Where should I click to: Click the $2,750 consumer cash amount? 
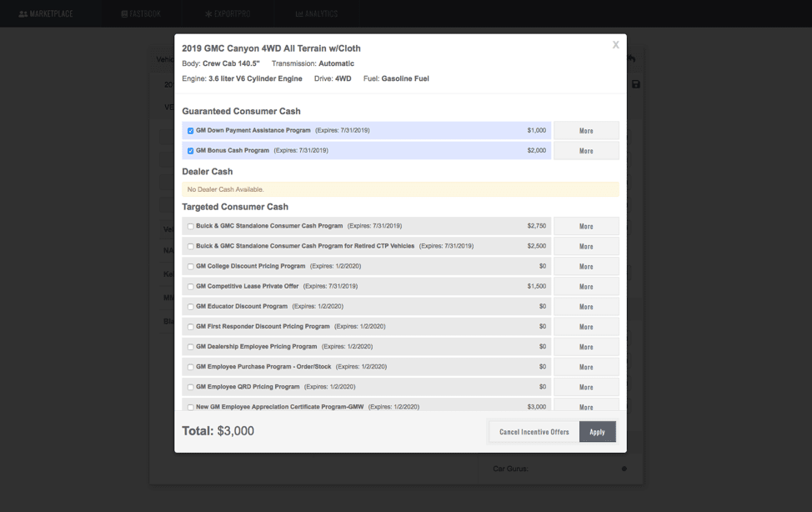pos(537,226)
